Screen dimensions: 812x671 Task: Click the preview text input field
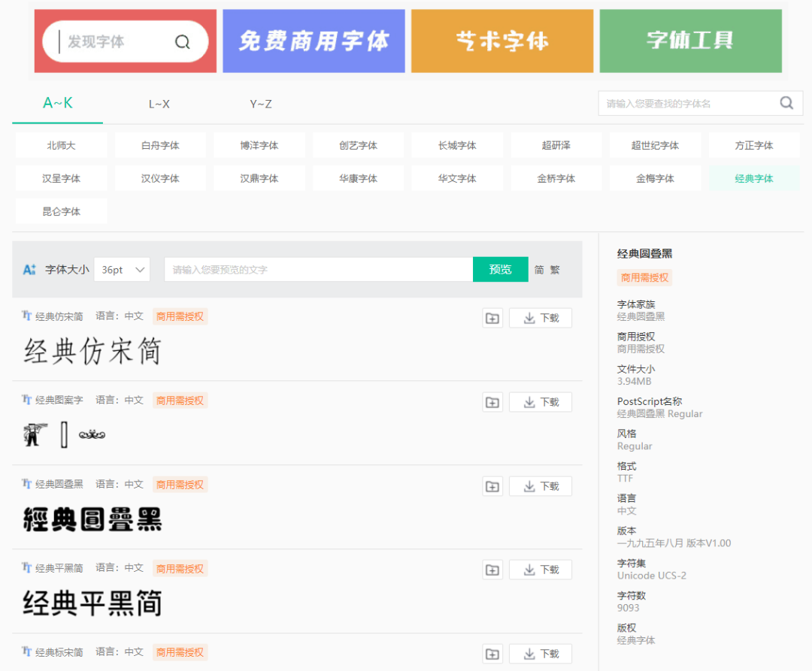pyautogui.click(x=319, y=270)
